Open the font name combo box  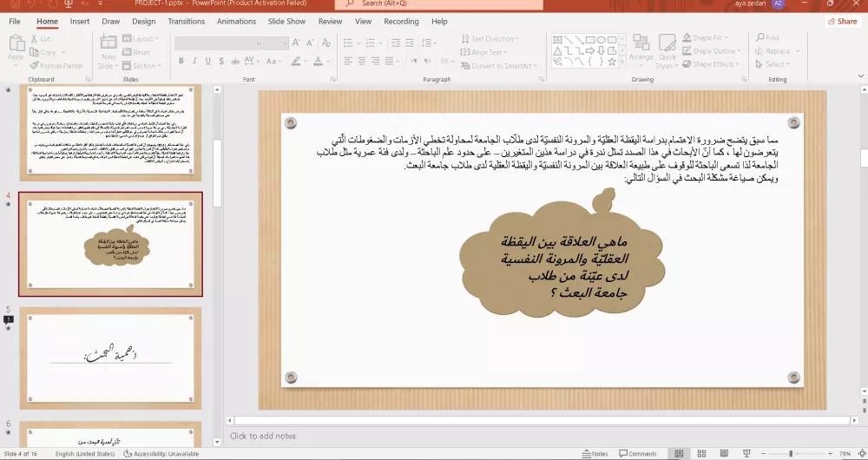219,43
